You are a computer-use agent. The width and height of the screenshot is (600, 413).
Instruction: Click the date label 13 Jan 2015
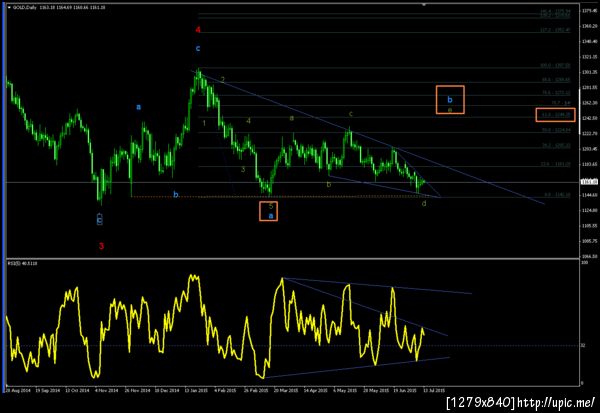click(x=197, y=390)
